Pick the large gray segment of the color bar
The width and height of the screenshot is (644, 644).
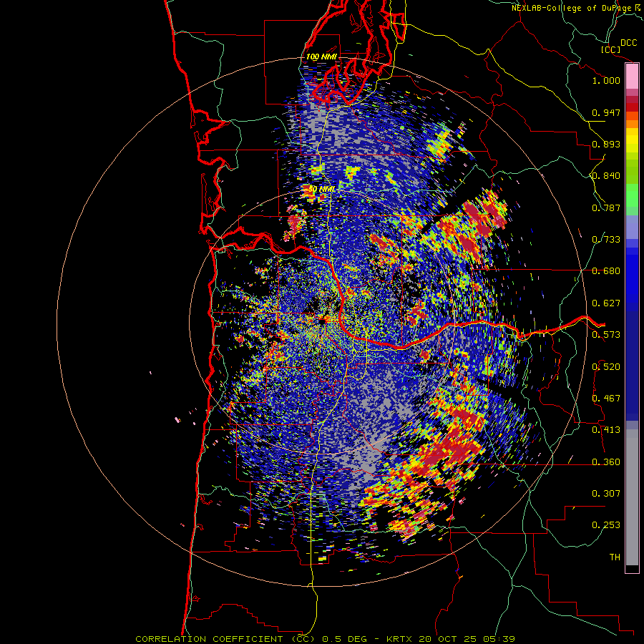632,497
